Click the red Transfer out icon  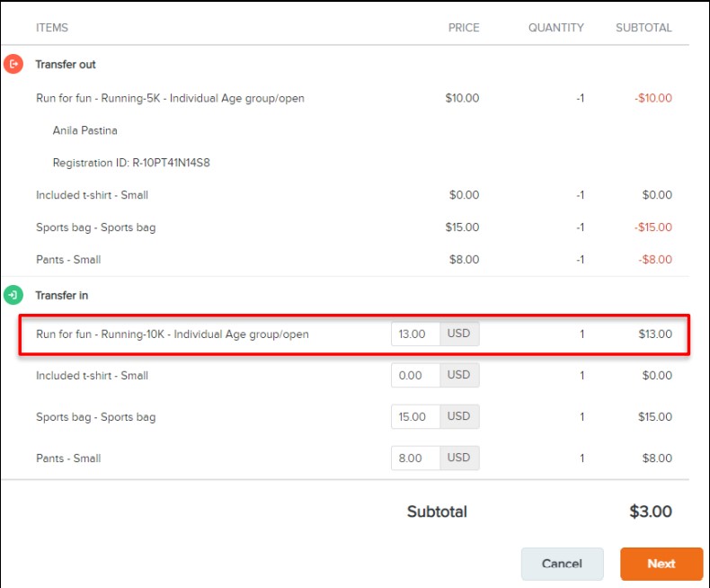(x=13, y=65)
